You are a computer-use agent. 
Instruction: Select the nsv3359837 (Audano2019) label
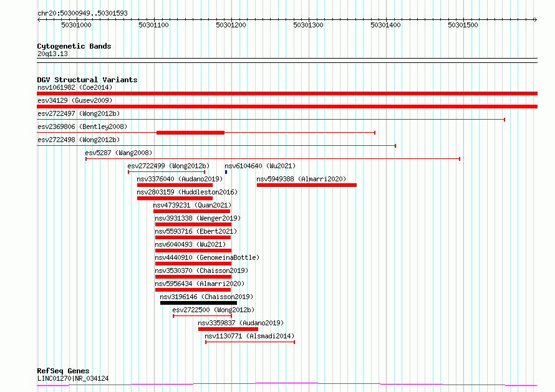[x=241, y=323]
